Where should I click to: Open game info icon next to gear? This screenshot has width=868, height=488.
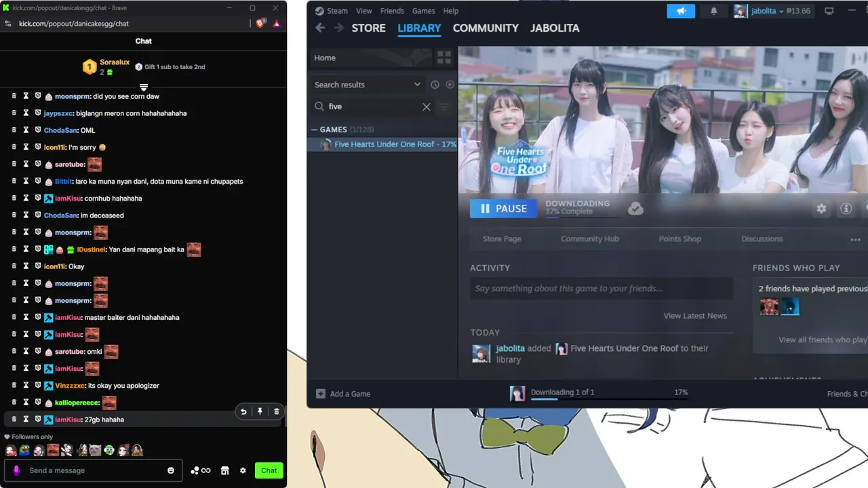[846, 209]
